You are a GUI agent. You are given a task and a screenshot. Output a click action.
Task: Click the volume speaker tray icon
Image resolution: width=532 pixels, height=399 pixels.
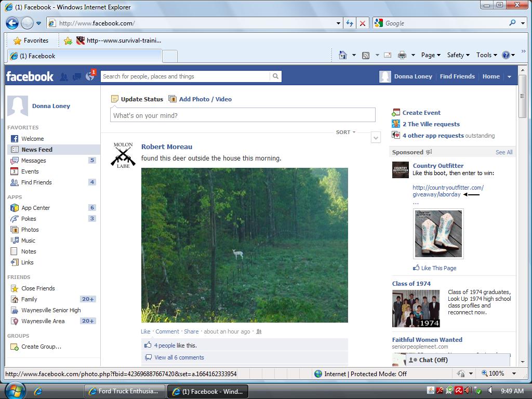(490, 391)
